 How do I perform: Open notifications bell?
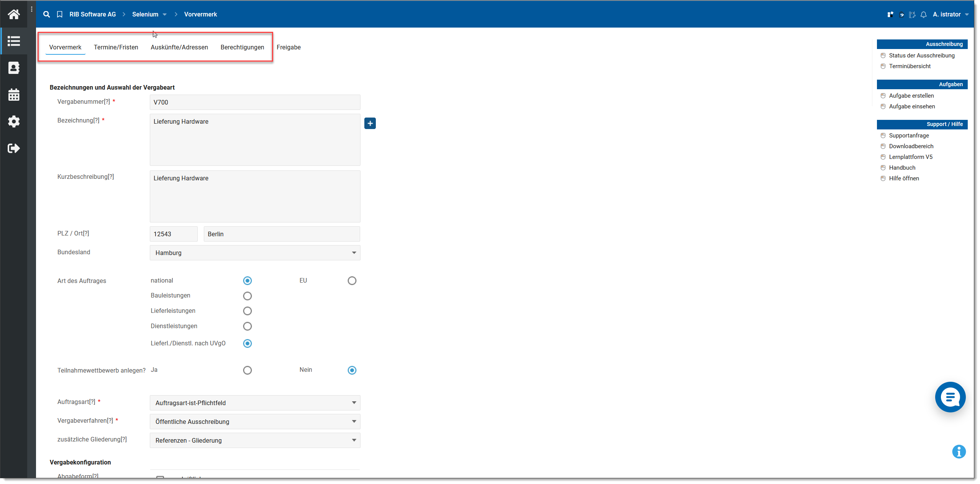click(924, 15)
